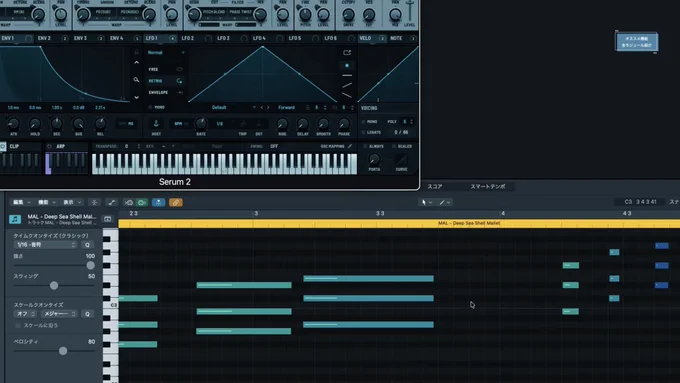Select the flat line LFO draw shape
Viewport: 680px width, 383px height.
[347, 75]
